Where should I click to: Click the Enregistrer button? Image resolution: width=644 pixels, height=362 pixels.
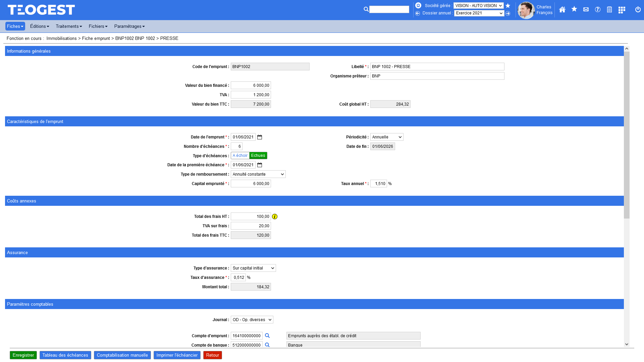pos(23,355)
